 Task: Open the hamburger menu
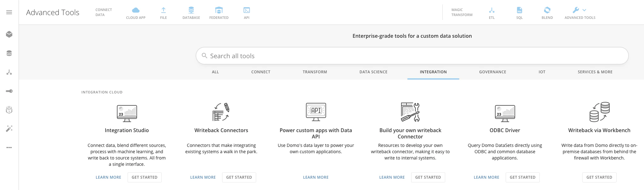coord(9,12)
